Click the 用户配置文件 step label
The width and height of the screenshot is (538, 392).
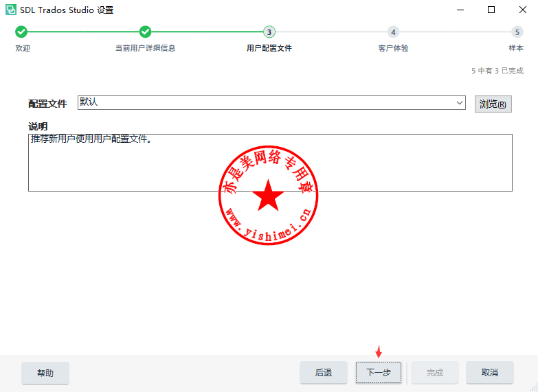[x=269, y=48]
